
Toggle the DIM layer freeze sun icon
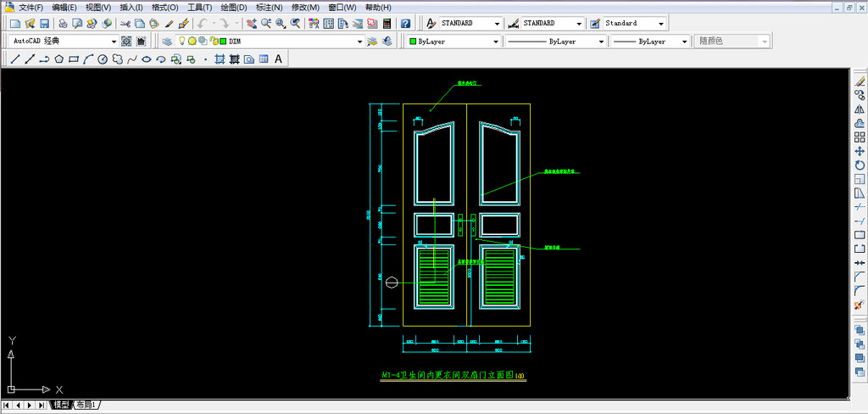pyautogui.click(x=192, y=41)
